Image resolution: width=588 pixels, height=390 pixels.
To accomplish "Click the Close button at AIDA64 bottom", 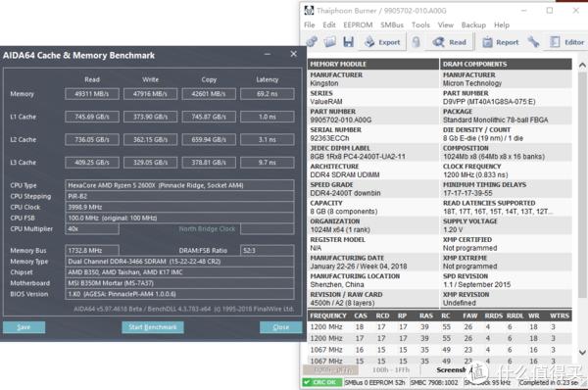I will click(281, 327).
